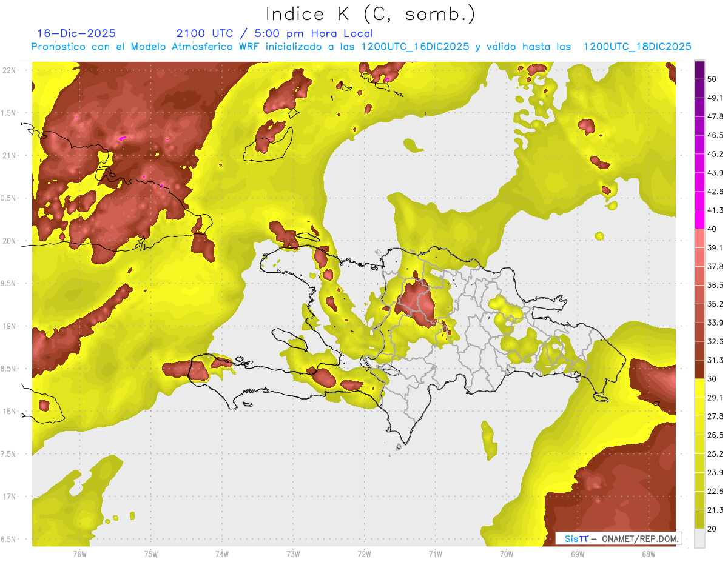The image size is (728, 562).
Task: Click the legend value '30'
Action: click(713, 379)
